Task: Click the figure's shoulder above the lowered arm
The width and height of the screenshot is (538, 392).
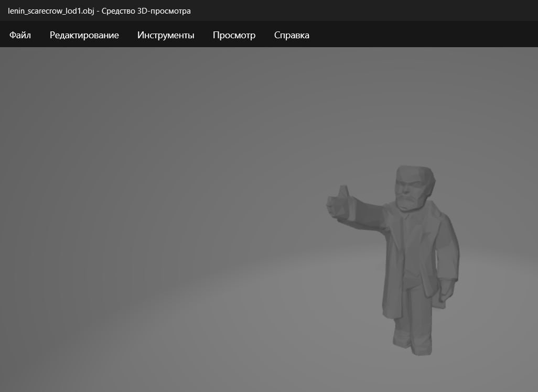Action: coord(442,220)
